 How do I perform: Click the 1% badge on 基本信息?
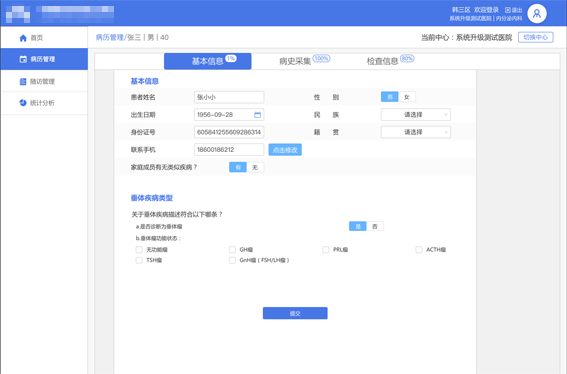231,58
